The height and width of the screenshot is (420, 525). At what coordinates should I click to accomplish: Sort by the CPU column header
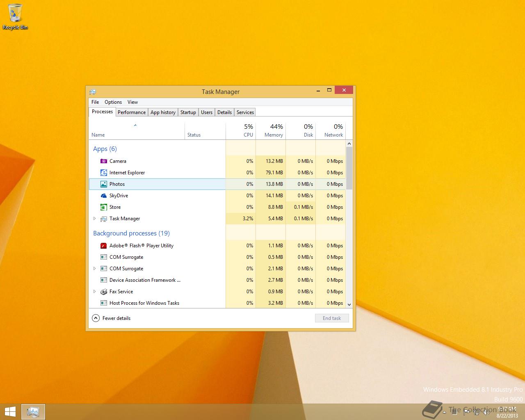(x=241, y=130)
